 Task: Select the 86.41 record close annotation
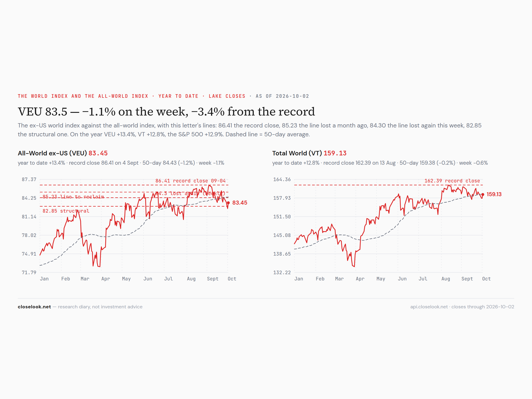tap(190, 181)
